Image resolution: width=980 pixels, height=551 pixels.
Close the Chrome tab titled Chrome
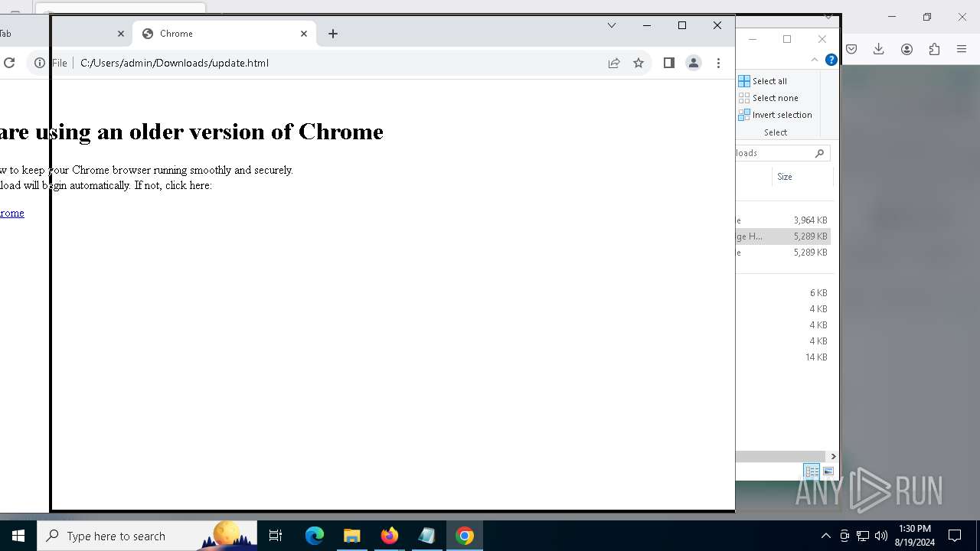click(304, 34)
